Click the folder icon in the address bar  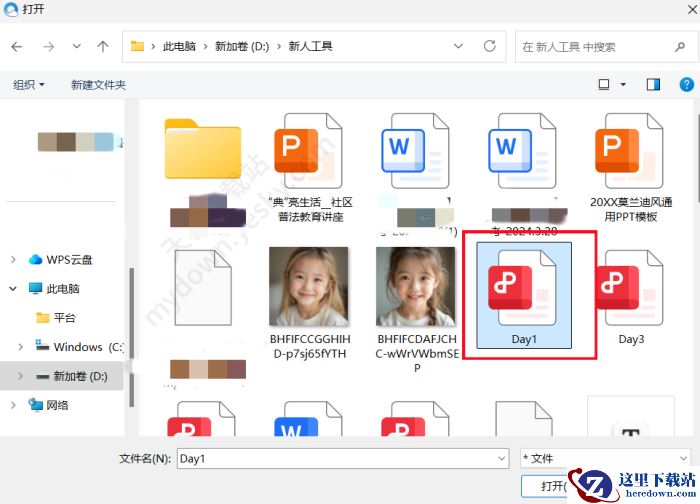(x=137, y=46)
